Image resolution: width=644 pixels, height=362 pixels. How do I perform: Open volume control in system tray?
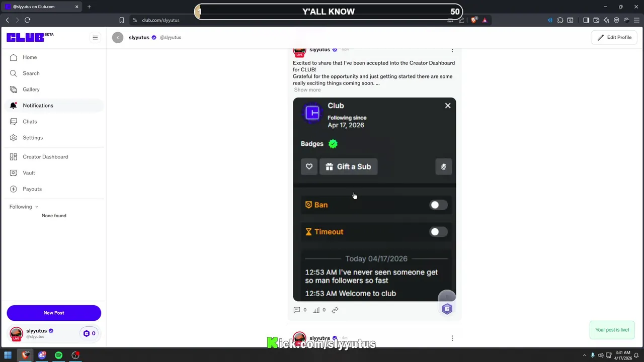tap(601, 355)
